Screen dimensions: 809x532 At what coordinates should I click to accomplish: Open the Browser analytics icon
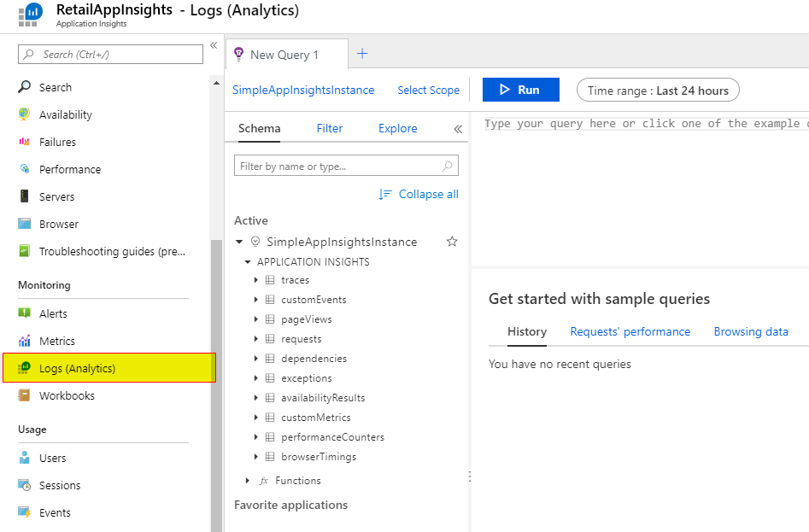[x=25, y=223]
